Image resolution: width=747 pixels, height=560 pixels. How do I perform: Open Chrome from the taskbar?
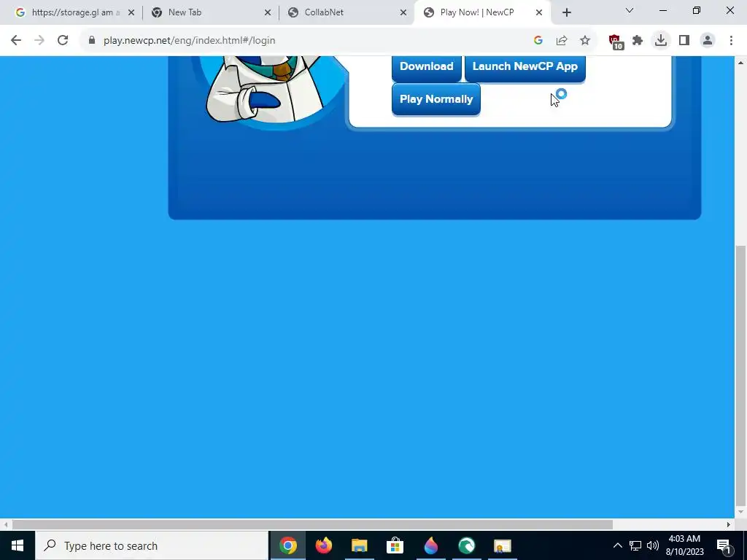pyautogui.click(x=287, y=545)
